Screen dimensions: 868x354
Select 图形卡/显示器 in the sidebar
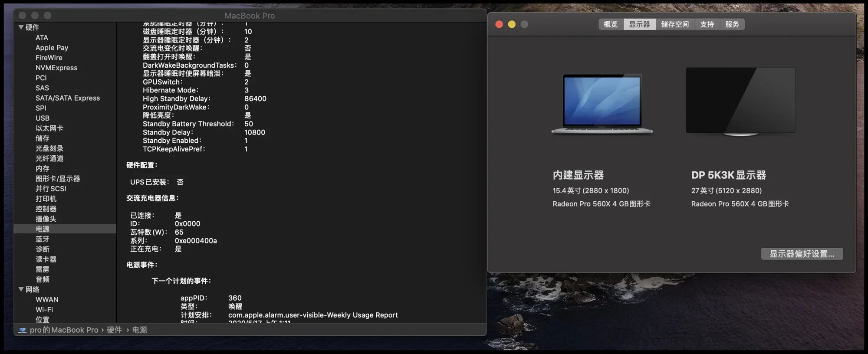click(x=58, y=179)
